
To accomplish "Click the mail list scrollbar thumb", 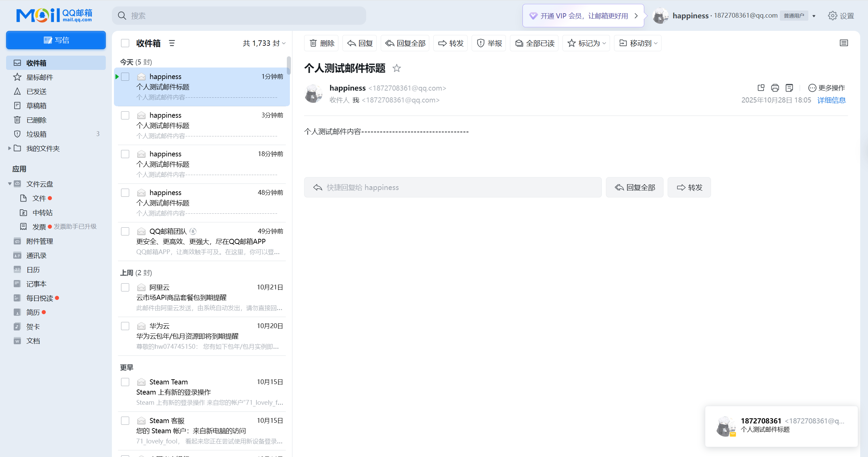I will (x=289, y=65).
